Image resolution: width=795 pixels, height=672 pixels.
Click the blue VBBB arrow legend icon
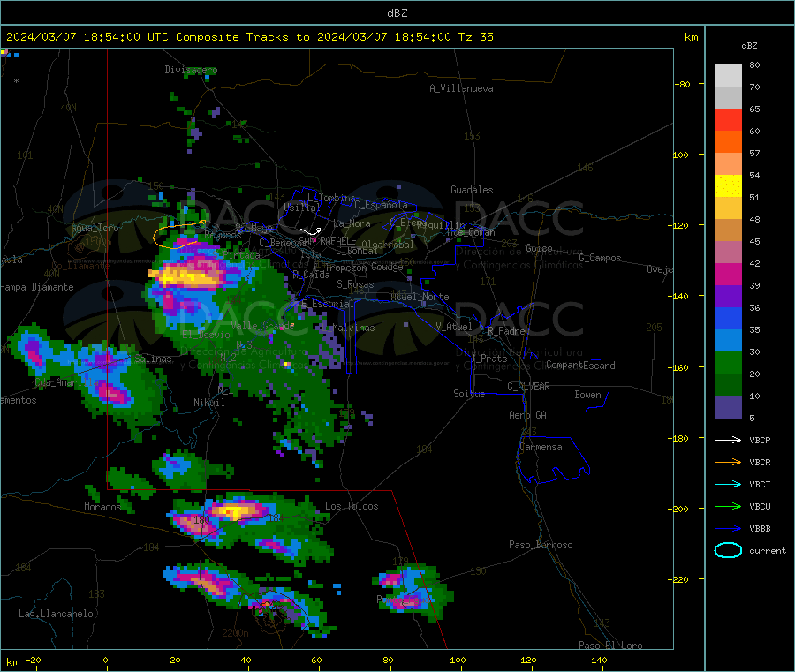pyautogui.click(x=728, y=529)
